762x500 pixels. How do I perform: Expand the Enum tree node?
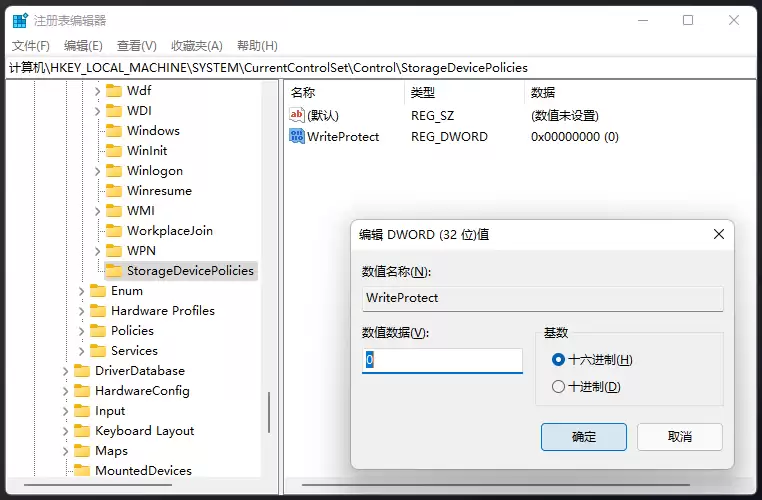(81, 292)
